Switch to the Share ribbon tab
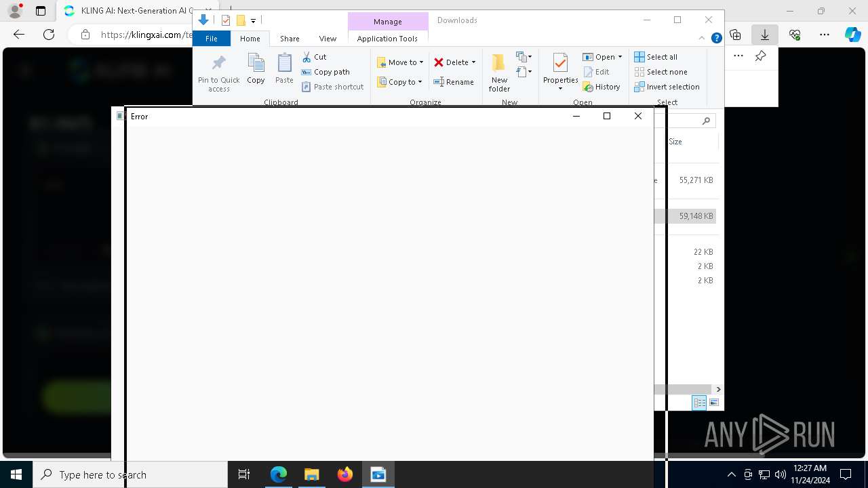The width and height of the screenshot is (868, 488). [290, 39]
